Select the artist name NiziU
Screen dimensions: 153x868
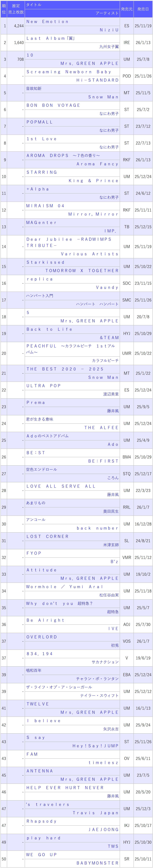click(x=109, y=30)
